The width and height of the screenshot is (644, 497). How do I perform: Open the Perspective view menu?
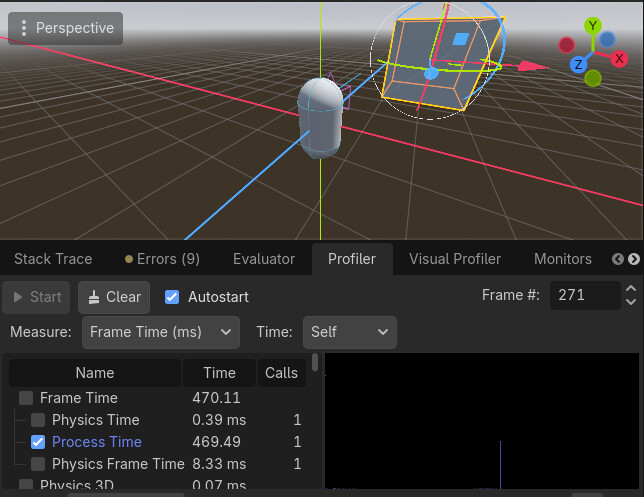(x=65, y=28)
